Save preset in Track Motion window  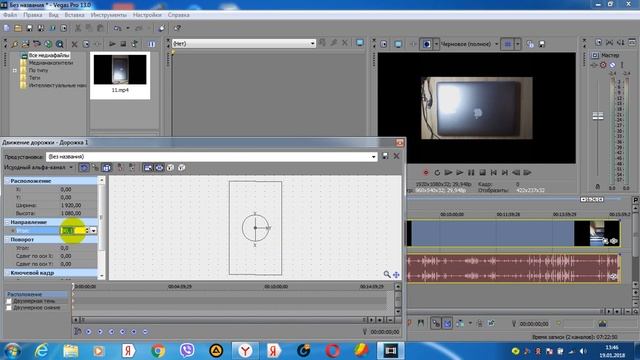385,156
